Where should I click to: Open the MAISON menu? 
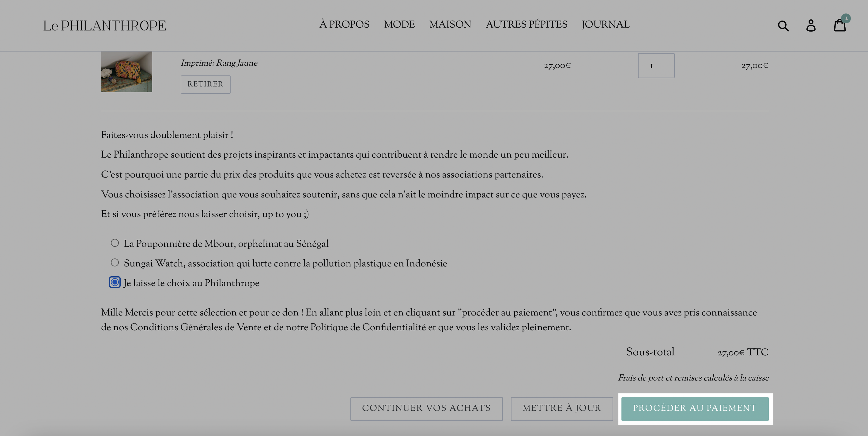point(450,25)
